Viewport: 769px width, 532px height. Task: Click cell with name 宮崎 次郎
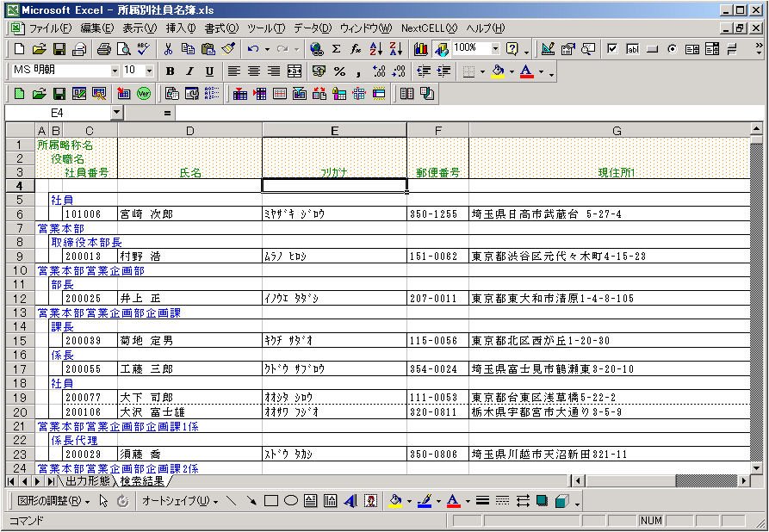(189, 213)
